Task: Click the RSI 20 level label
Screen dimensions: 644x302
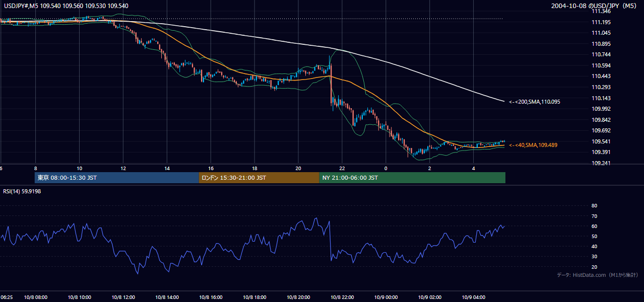Action: click(x=594, y=267)
